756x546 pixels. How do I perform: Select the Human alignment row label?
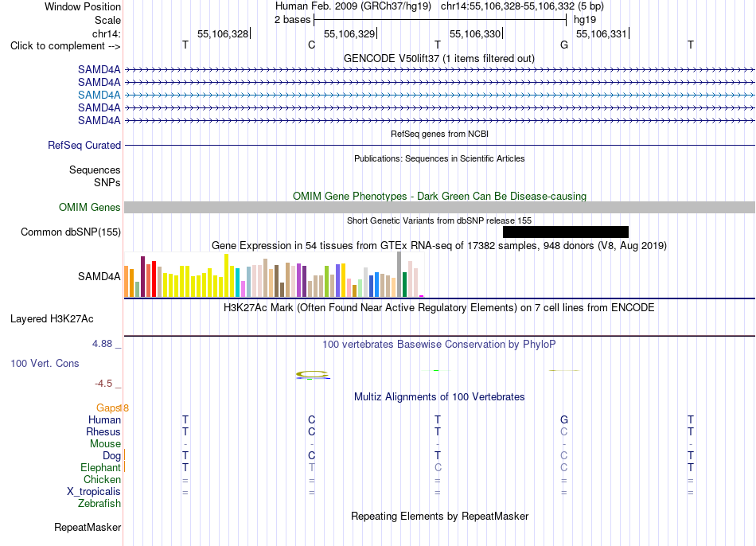104,419
